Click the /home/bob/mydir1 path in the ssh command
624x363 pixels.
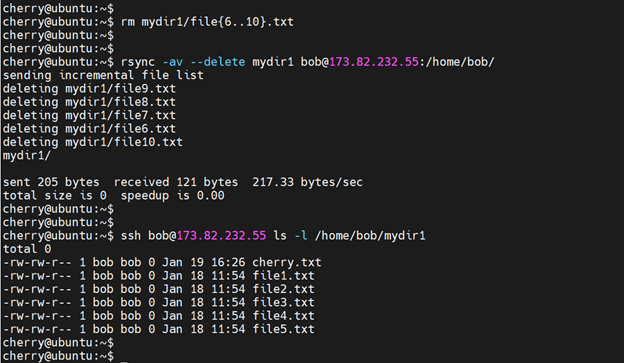click(x=370, y=236)
